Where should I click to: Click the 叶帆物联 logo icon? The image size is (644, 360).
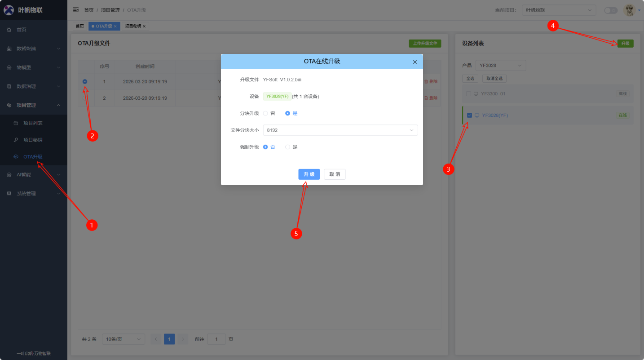[9, 10]
